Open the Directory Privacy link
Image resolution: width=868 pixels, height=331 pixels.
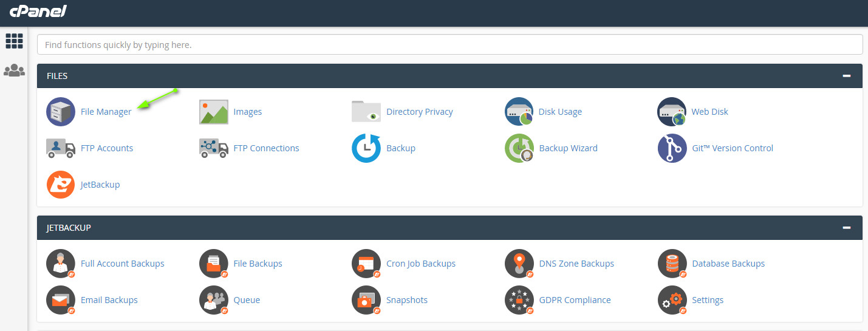click(420, 112)
